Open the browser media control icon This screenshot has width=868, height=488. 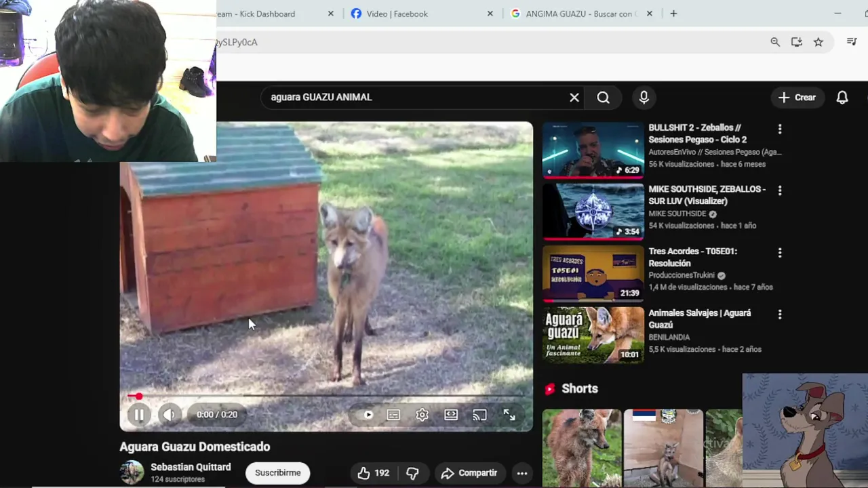pyautogui.click(x=852, y=42)
